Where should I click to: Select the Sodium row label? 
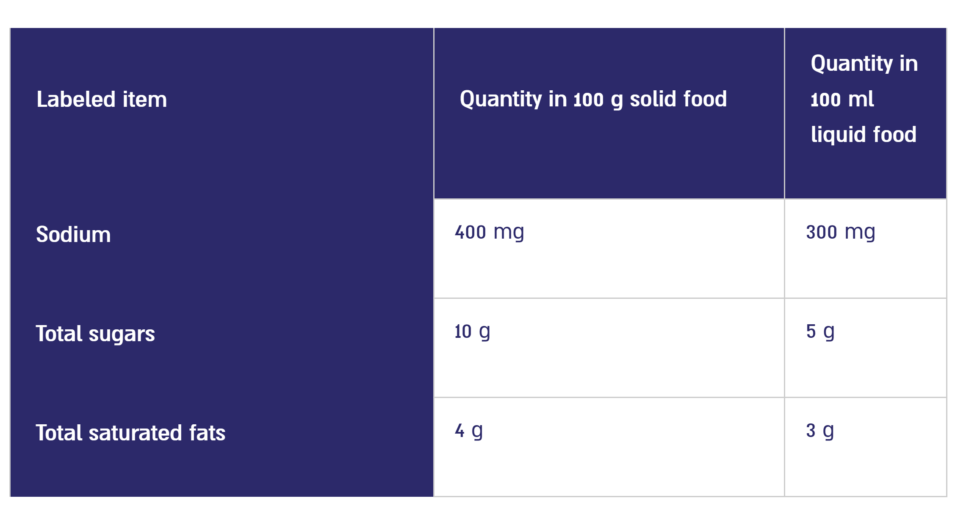coord(73,234)
